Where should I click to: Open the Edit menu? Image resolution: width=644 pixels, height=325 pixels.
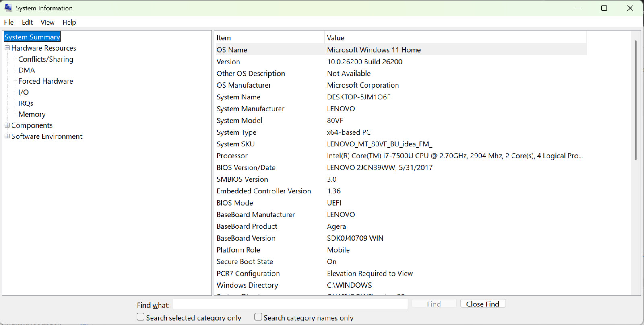click(x=27, y=22)
